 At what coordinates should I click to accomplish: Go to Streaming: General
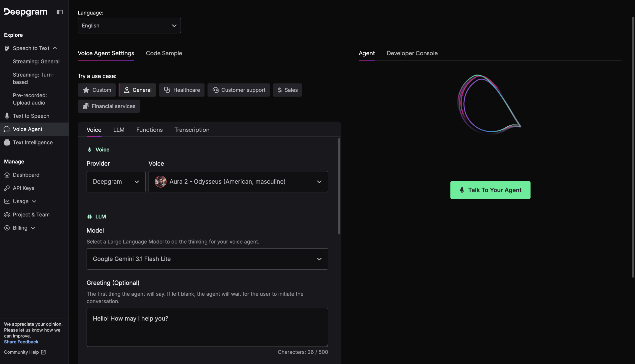point(36,61)
